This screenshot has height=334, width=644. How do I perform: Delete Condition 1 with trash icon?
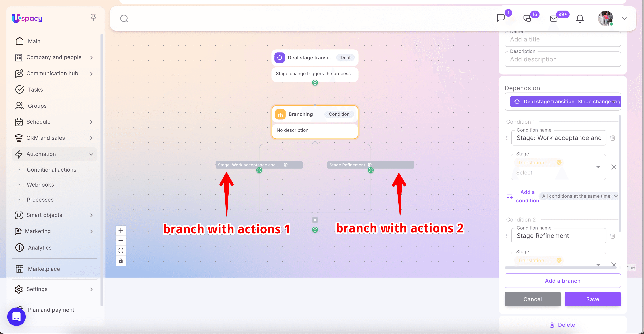tap(613, 138)
